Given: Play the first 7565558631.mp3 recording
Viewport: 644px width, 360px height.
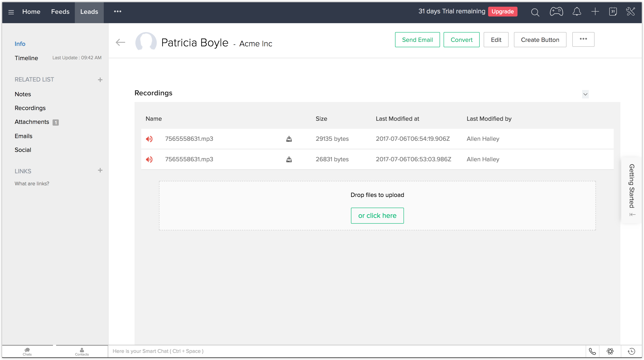Looking at the screenshot, I should (x=149, y=139).
